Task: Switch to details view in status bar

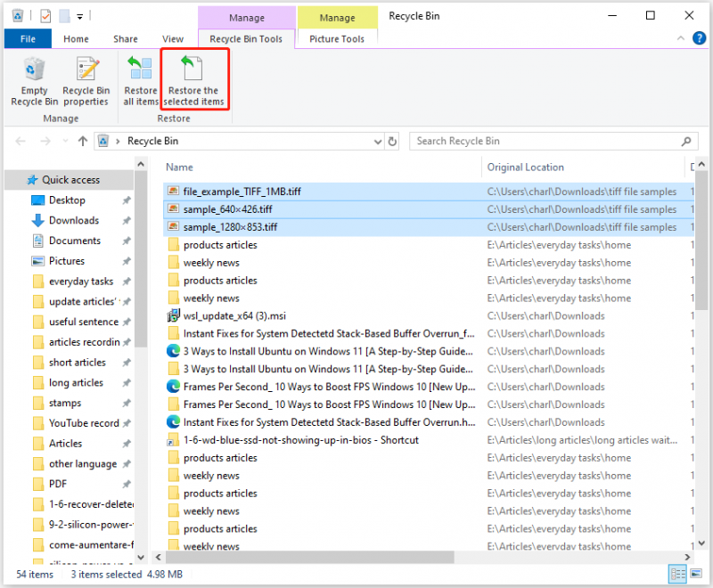Action: coord(677,574)
